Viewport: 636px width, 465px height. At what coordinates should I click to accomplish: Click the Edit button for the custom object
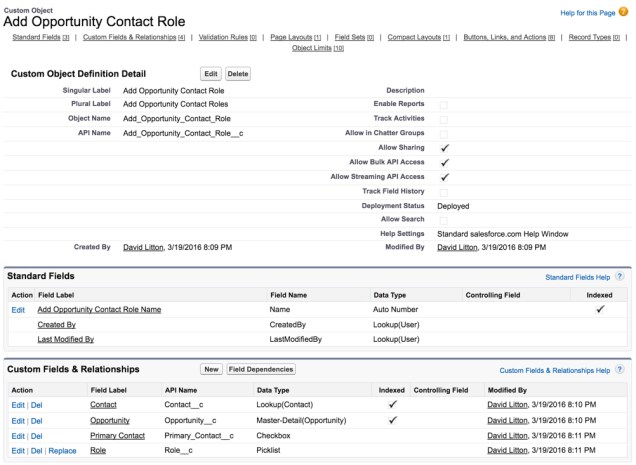click(211, 74)
